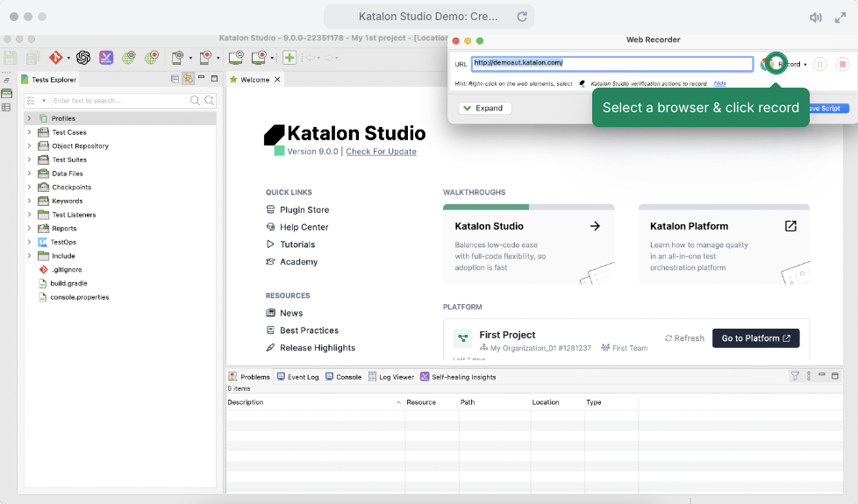This screenshot has width=858, height=504.
Task: Expand the Test Cases folder
Action: pyautogui.click(x=29, y=132)
